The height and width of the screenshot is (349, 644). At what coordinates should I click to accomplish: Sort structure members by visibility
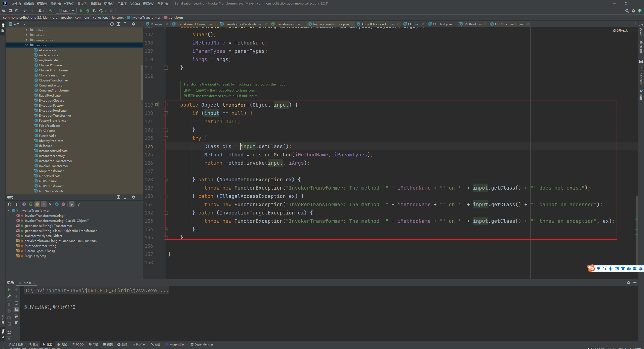click(x=9, y=204)
